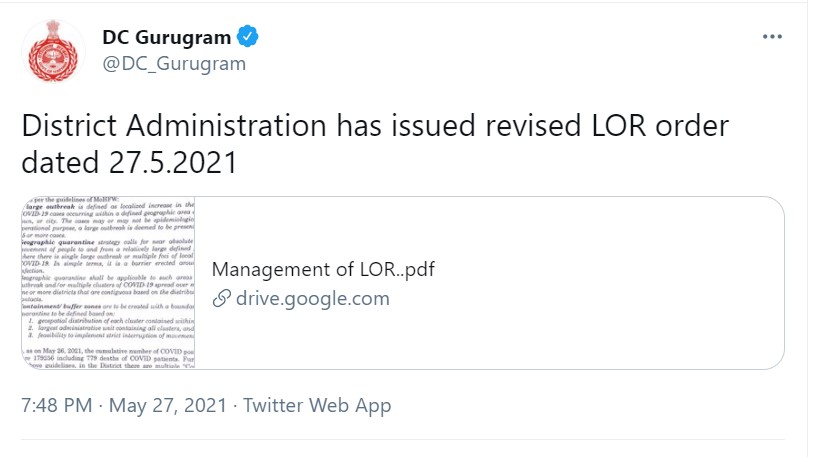Open the DC Gurugram display name
825x457 pixels.
167,38
